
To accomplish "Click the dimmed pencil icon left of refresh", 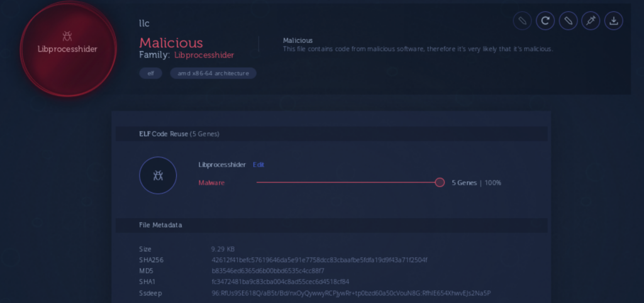I will click(x=523, y=21).
